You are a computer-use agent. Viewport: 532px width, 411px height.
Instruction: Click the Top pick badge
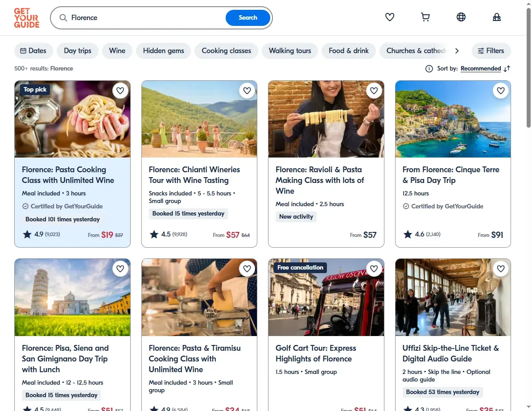click(35, 90)
